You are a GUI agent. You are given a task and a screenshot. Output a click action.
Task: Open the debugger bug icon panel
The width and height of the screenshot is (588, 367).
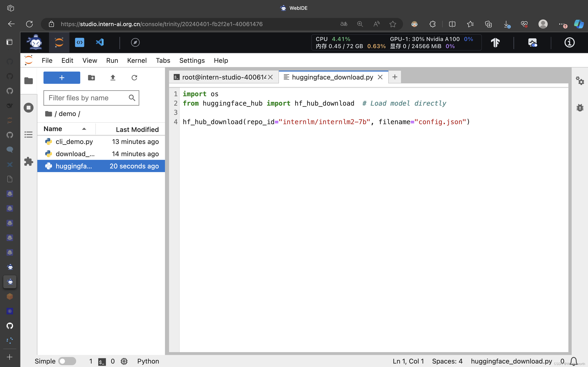(x=580, y=107)
